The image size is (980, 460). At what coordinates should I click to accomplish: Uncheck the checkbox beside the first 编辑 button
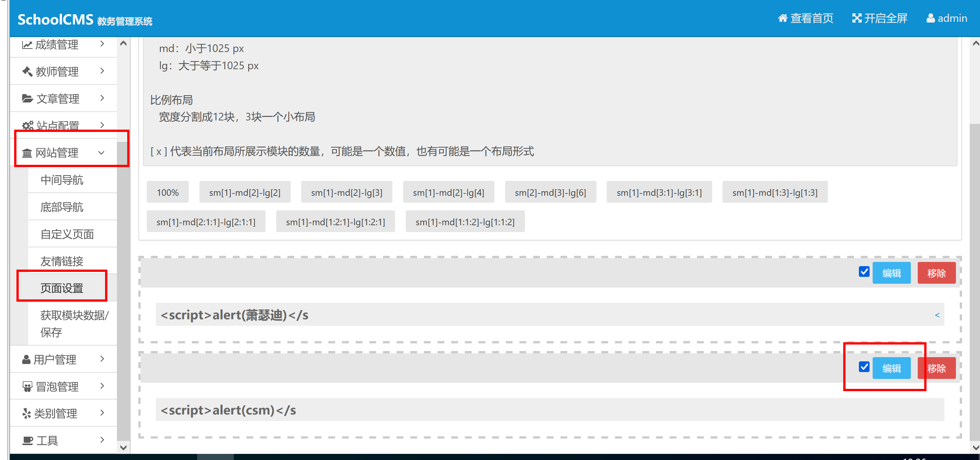click(x=863, y=272)
